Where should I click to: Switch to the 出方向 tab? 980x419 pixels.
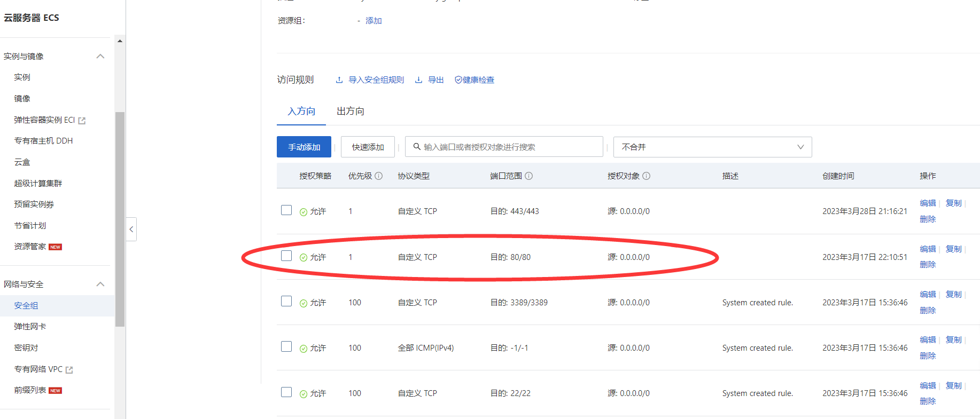click(350, 111)
